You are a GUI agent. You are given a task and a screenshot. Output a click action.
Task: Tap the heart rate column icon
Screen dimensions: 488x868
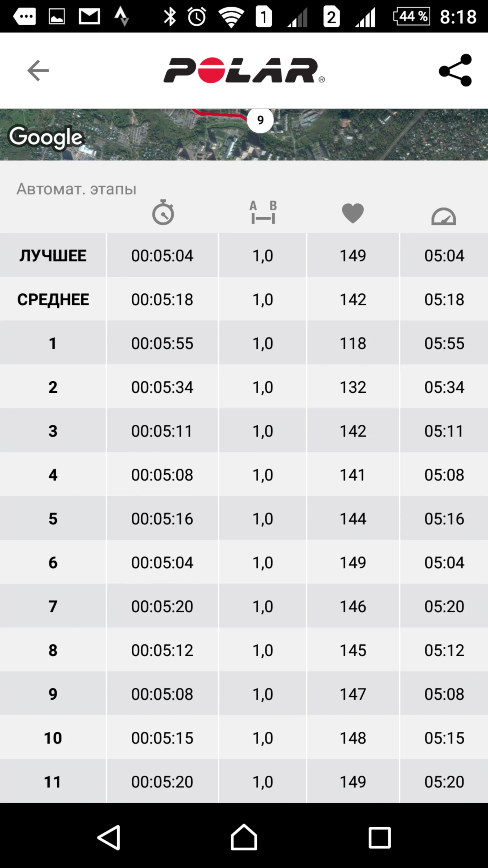coord(353,213)
